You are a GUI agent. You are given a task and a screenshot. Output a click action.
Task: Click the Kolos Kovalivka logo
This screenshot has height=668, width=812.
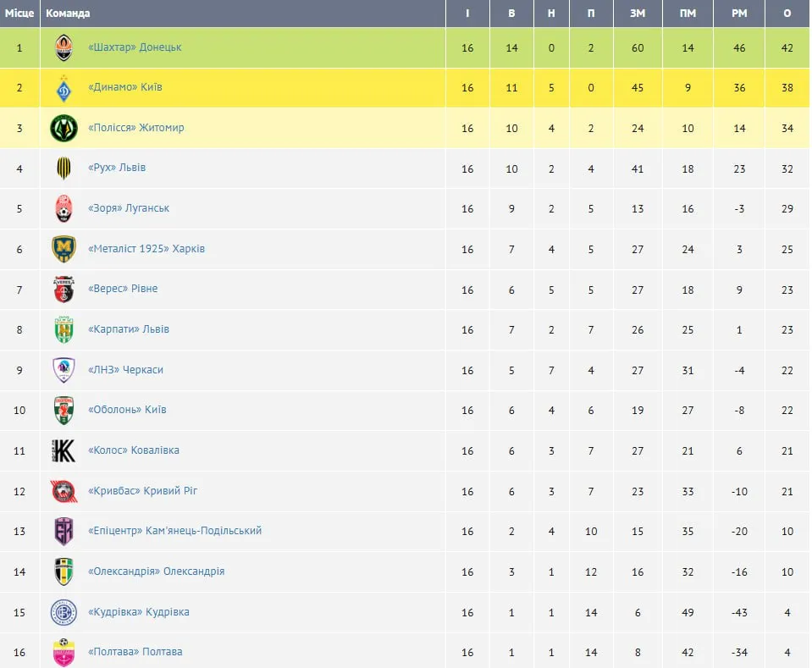point(64,451)
